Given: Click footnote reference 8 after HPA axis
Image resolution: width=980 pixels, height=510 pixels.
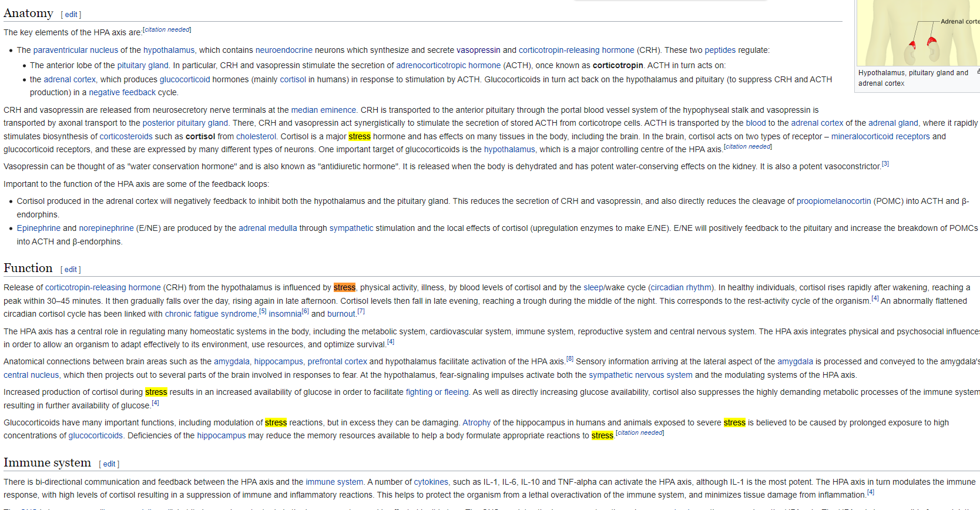Looking at the screenshot, I should coord(570,358).
